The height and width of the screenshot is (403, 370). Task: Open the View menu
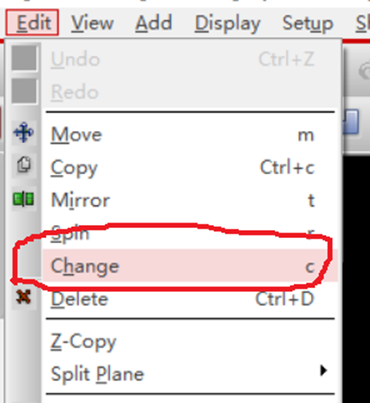[92, 23]
